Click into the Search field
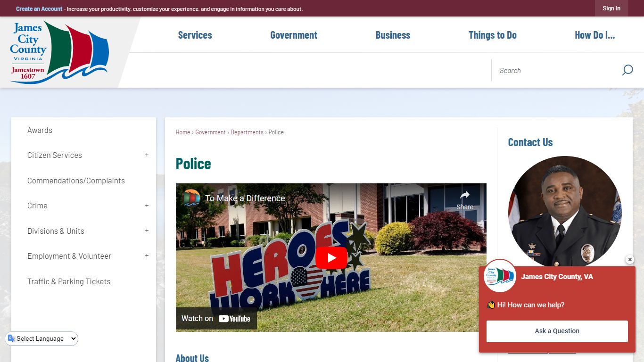This screenshot has height=362, width=644. pos(555,70)
